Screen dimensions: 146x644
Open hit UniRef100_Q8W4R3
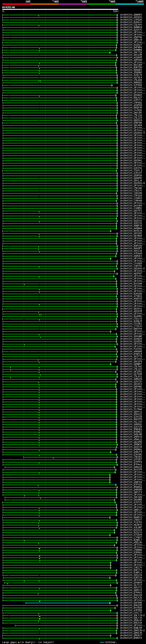(x=131, y=15)
